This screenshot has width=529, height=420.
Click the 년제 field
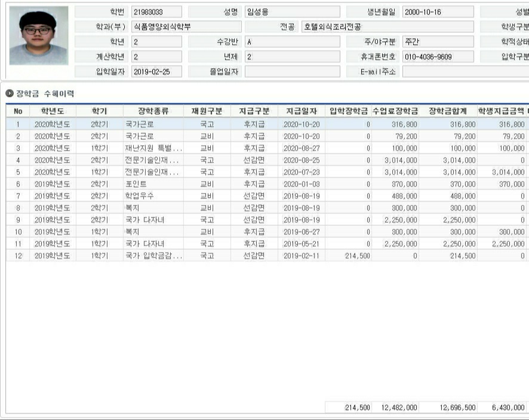click(x=292, y=57)
